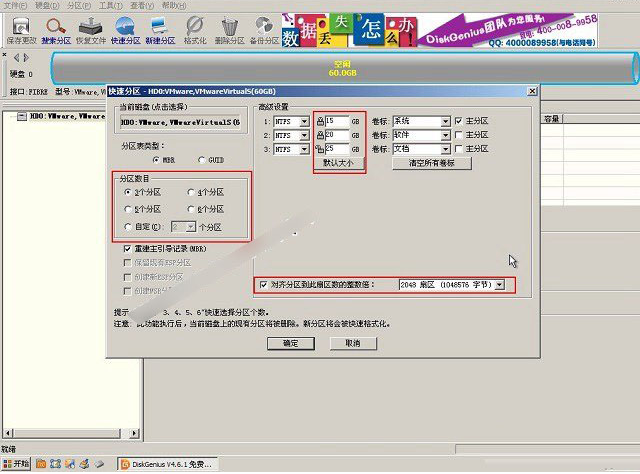Click the New Partition (新建分区) icon
This screenshot has height=474, width=640.
tap(160, 30)
